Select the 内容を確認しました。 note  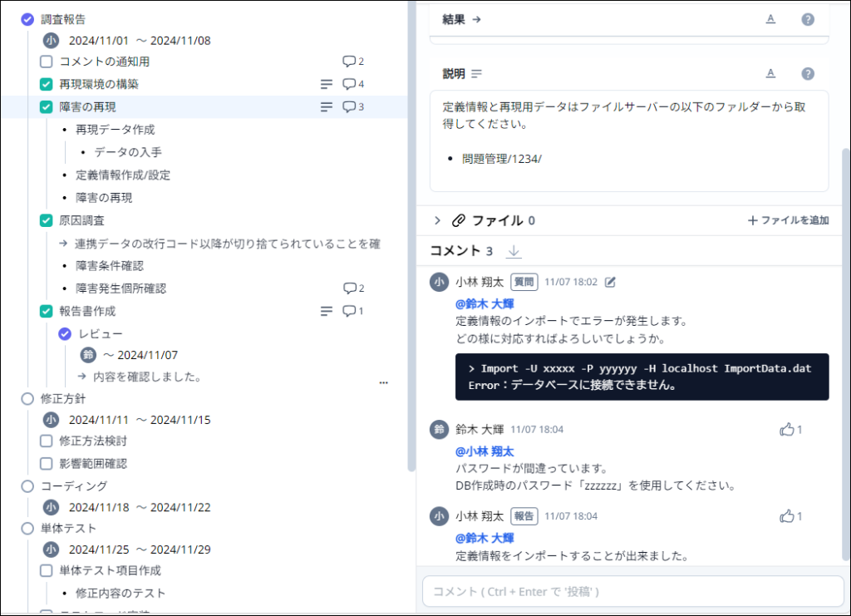coord(149,377)
